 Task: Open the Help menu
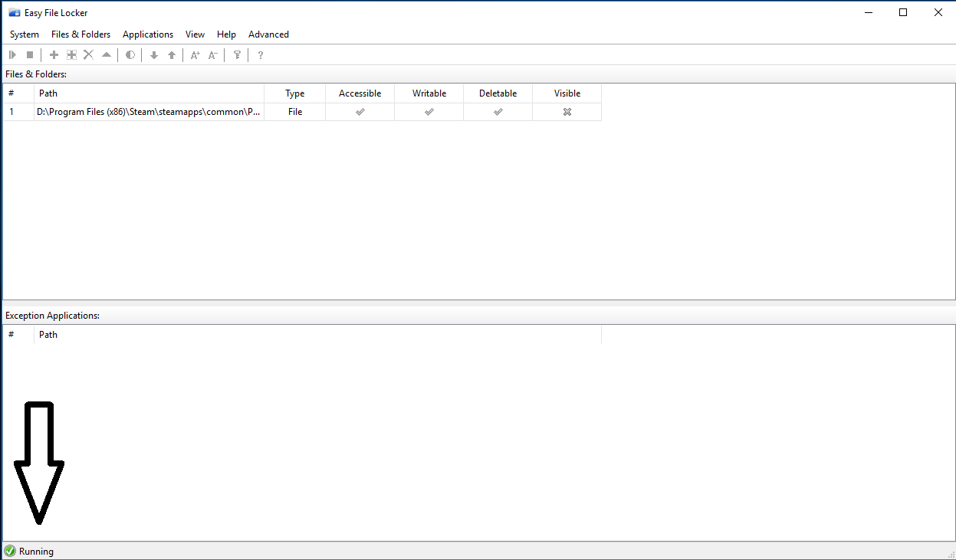226,34
